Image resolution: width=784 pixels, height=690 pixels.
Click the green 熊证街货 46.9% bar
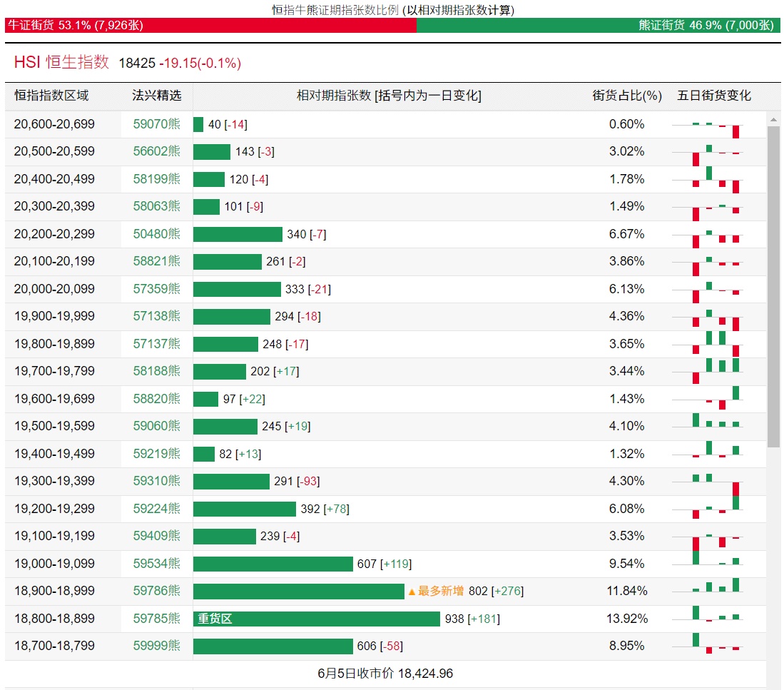point(598,25)
